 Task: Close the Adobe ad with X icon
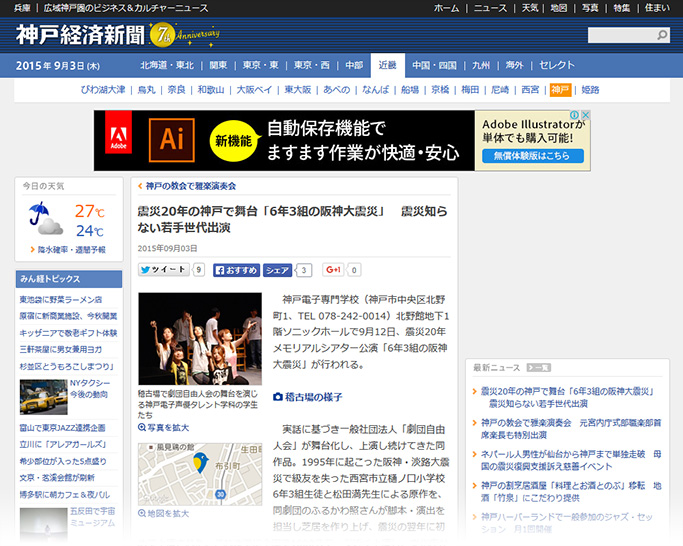point(586,115)
